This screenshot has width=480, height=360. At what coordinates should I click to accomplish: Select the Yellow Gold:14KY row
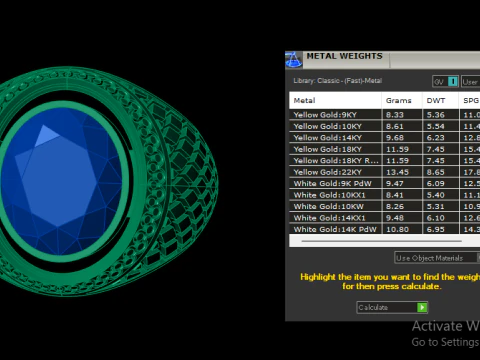(385, 138)
